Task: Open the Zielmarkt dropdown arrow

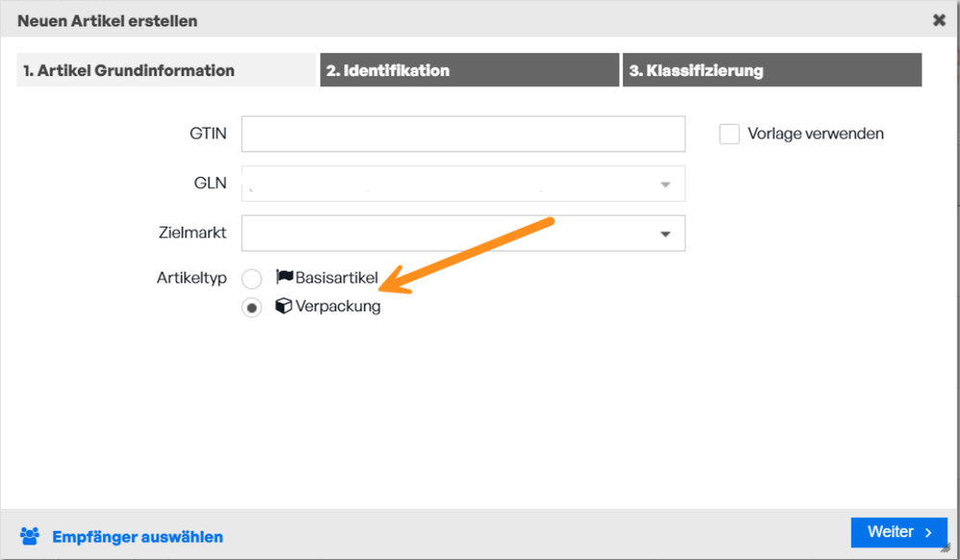Action: (666, 233)
